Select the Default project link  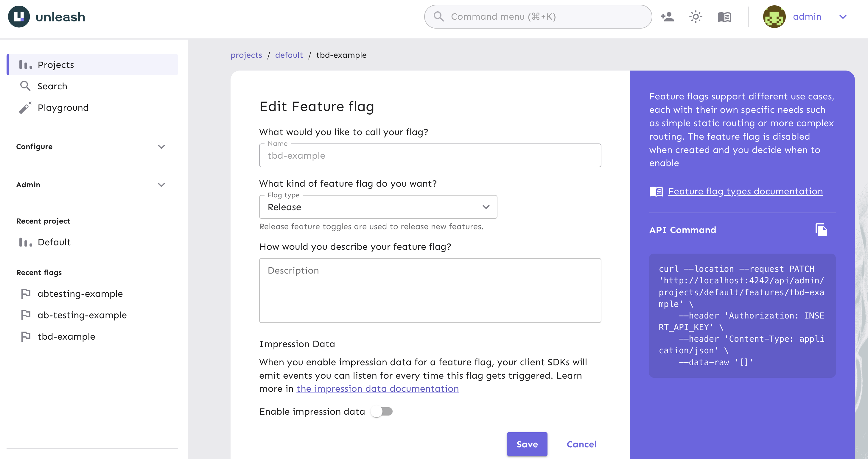pyautogui.click(x=54, y=241)
